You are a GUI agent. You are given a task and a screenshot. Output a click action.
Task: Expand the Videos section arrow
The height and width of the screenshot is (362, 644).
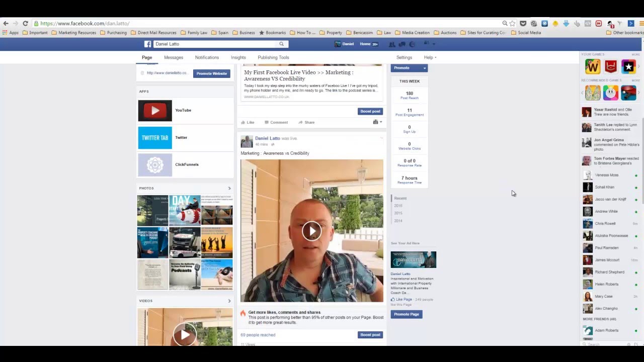point(229,301)
